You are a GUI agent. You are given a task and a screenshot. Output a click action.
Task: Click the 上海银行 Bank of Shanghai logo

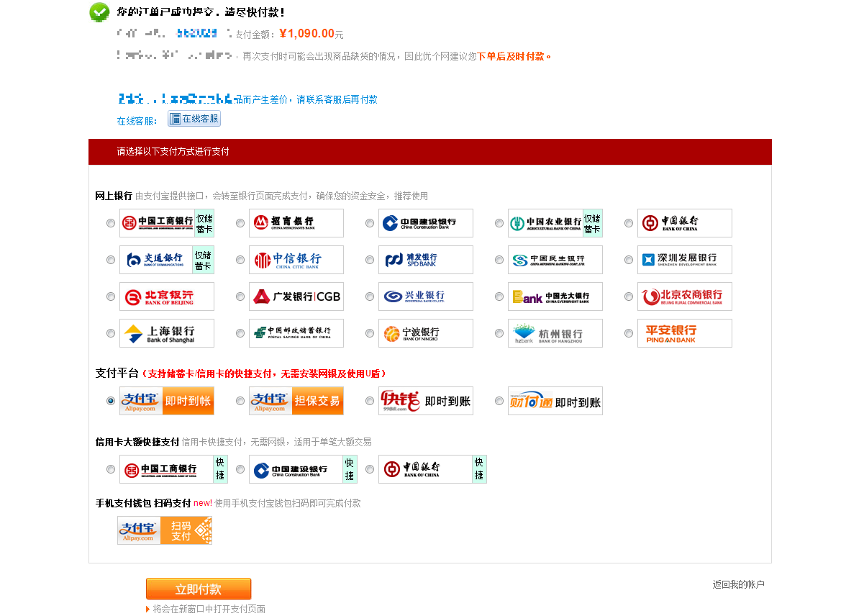(x=167, y=333)
